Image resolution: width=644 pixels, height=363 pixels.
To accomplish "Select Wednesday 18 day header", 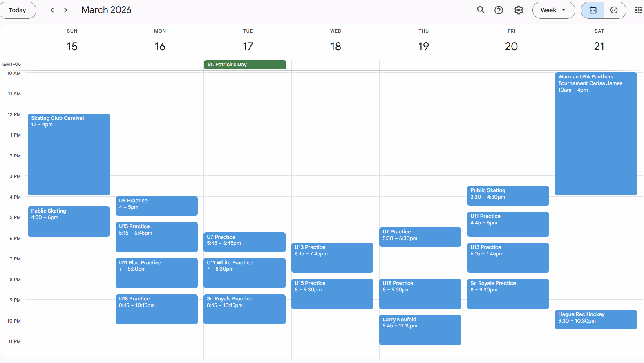I will click(335, 46).
